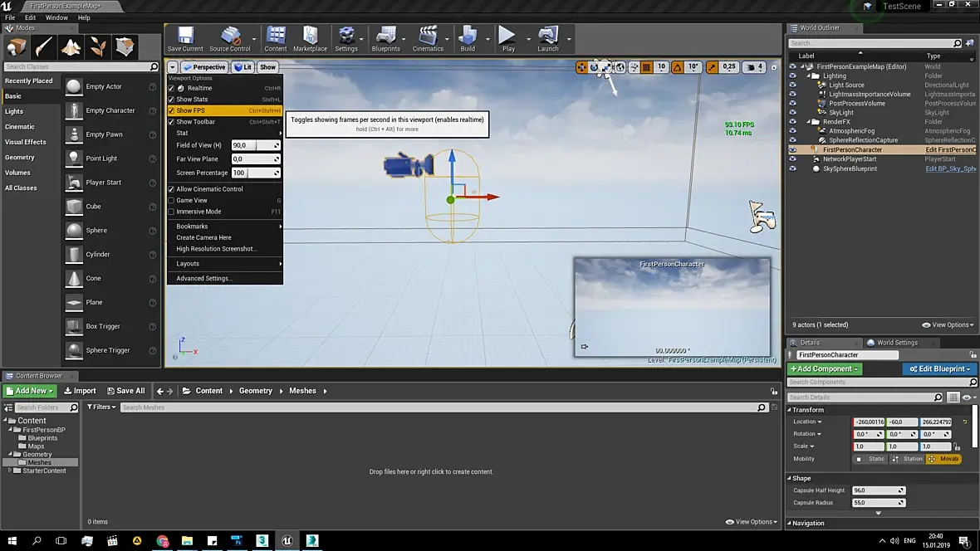The width and height of the screenshot is (980, 551).
Task: Click the Build toolbar icon
Action: (468, 37)
